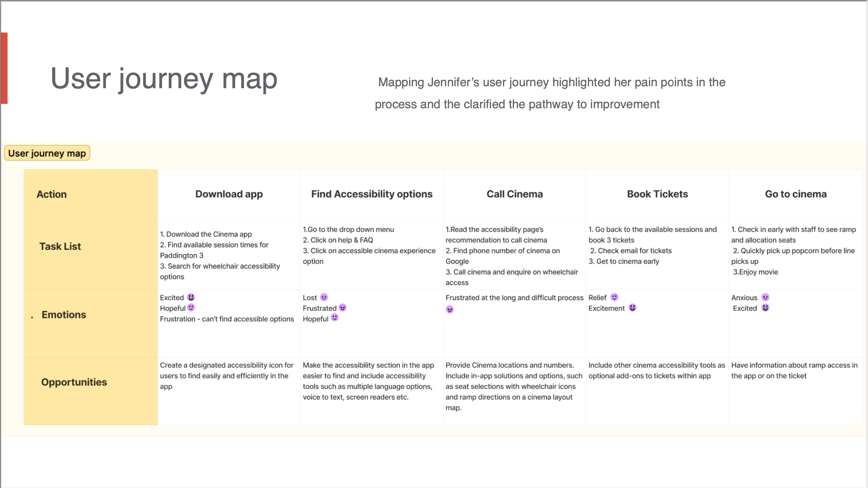This screenshot has height=488, width=868.
Task: Click the yellow "User journey map" label
Action: tap(47, 153)
